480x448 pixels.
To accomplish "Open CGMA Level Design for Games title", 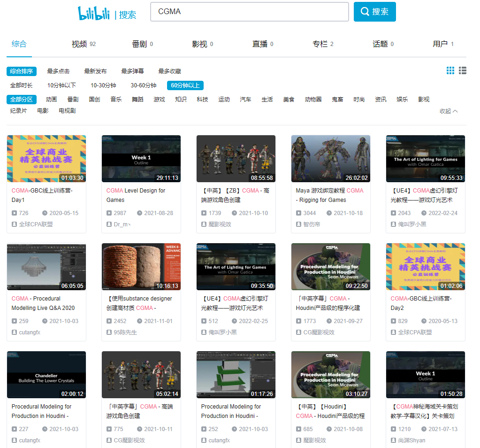I will 136,195.
